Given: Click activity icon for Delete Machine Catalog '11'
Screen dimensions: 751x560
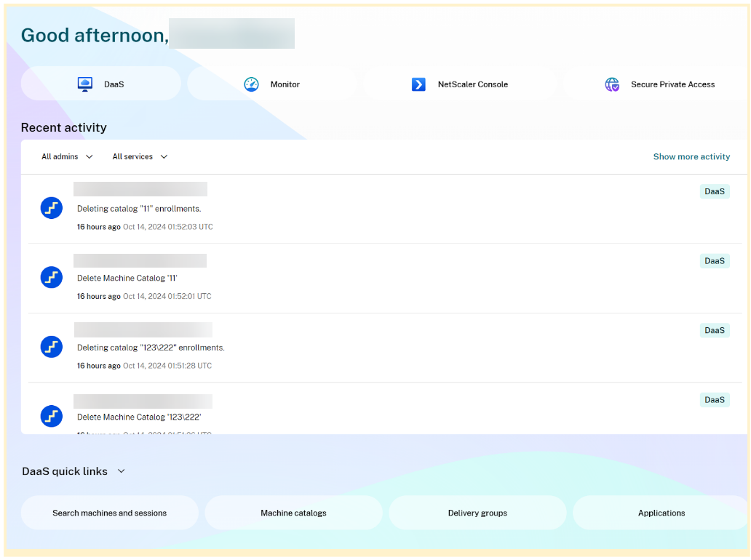Looking at the screenshot, I should 51,277.
